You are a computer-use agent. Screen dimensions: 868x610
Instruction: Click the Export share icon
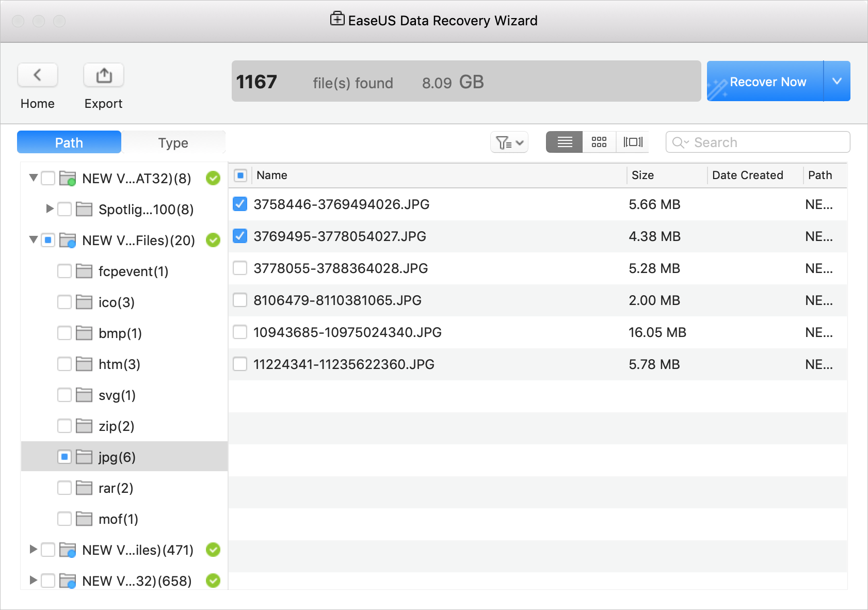104,75
